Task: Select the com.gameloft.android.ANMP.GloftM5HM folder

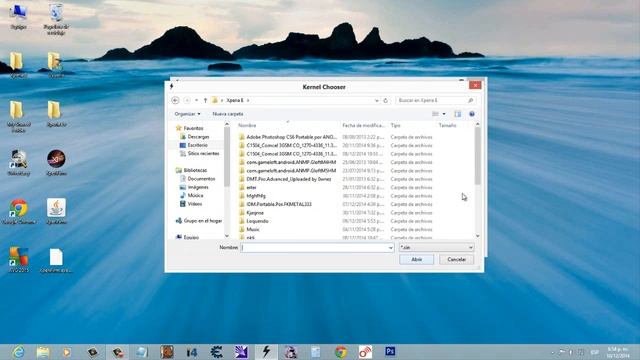Action: (291, 171)
